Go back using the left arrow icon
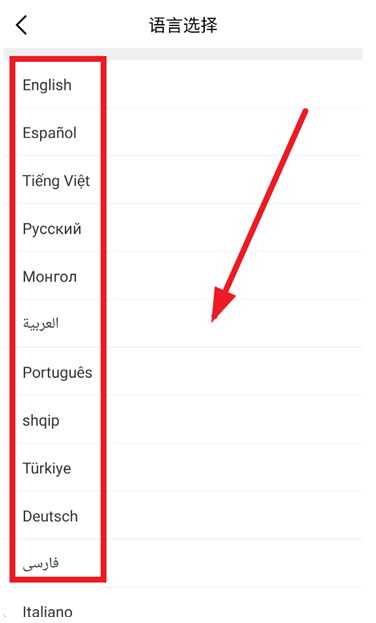Viewport: 376px width, 623px height. (x=21, y=25)
